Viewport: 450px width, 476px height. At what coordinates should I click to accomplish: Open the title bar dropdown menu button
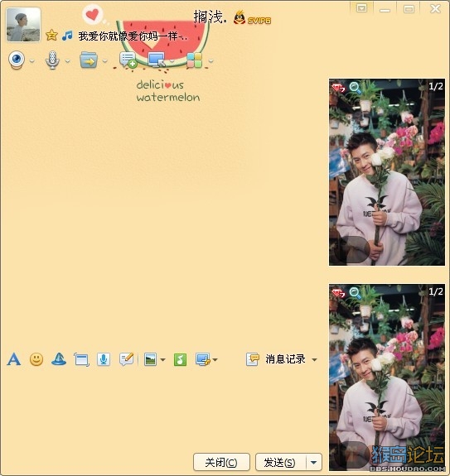(x=361, y=8)
